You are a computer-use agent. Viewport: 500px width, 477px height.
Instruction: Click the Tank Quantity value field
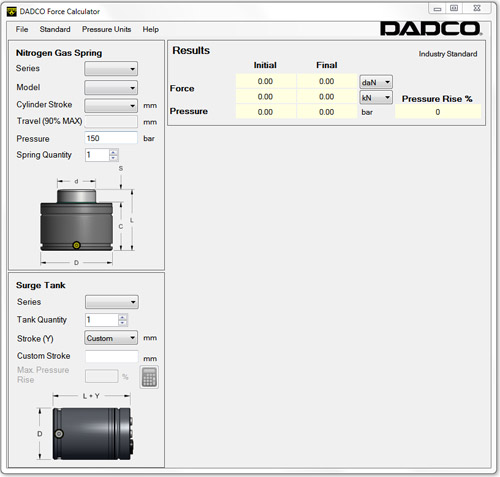click(102, 320)
